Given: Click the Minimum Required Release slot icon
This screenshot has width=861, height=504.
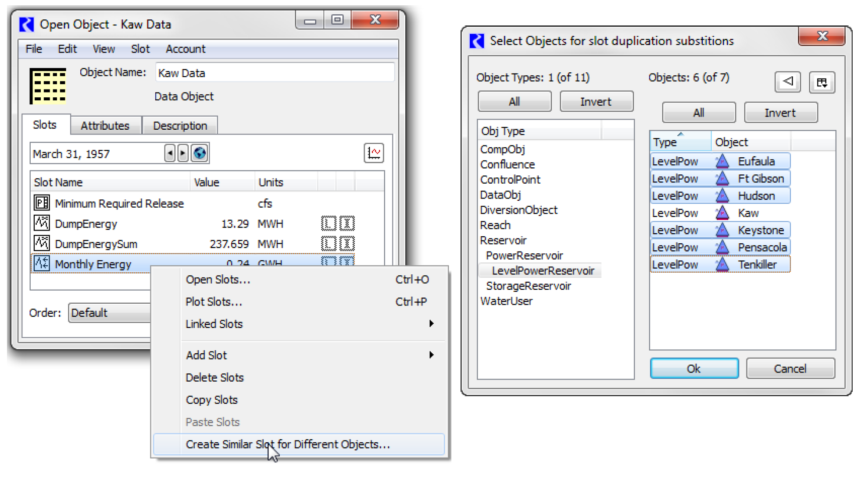Looking at the screenshot, I should pyautogui.click(x=42, y=203).
